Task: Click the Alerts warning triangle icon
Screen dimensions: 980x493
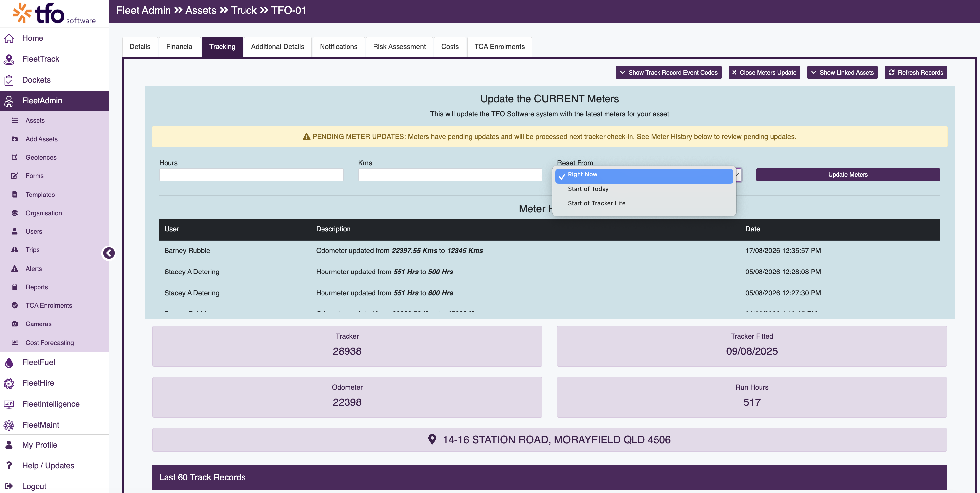Action: click(15, 269)
